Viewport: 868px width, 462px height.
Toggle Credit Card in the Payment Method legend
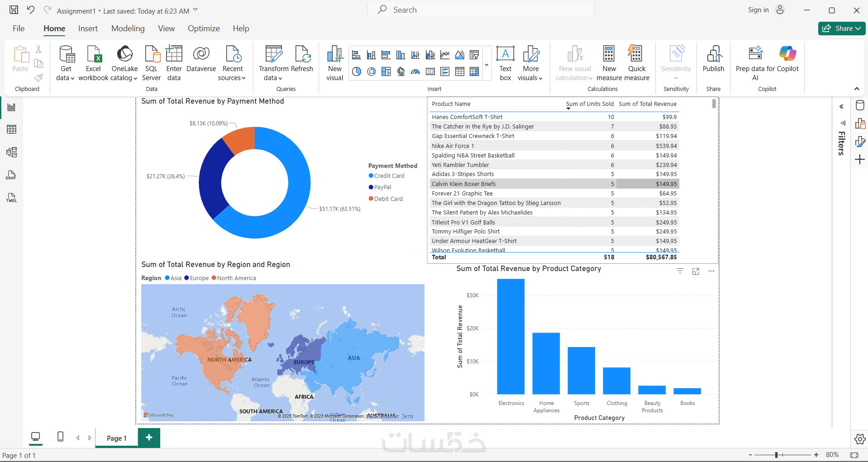click(x=387, y=176)
